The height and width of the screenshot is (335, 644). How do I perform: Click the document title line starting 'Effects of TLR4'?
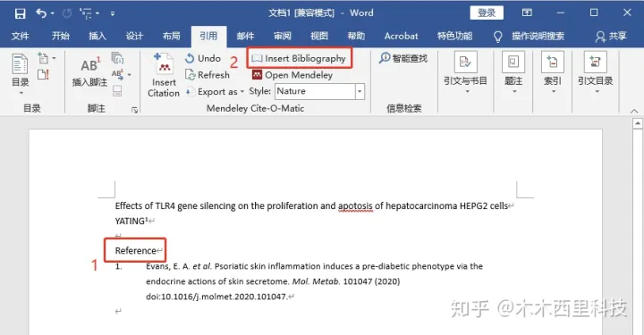point(311,205)
